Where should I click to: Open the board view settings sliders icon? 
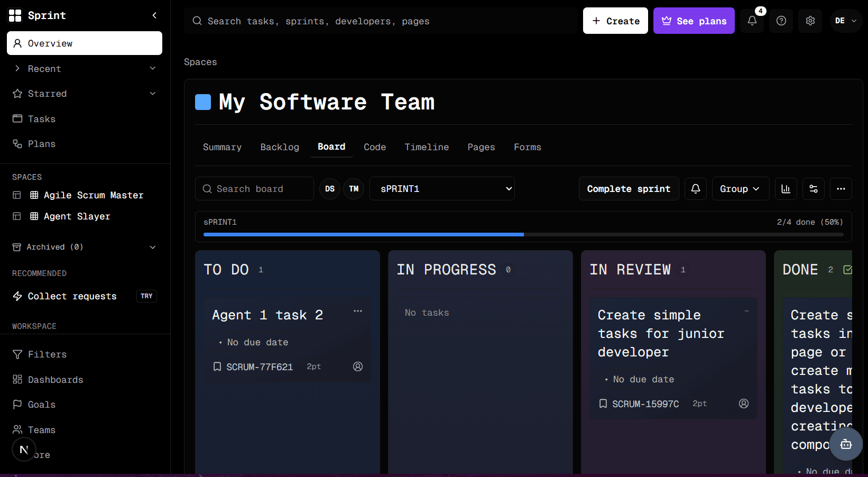point(814,189)
